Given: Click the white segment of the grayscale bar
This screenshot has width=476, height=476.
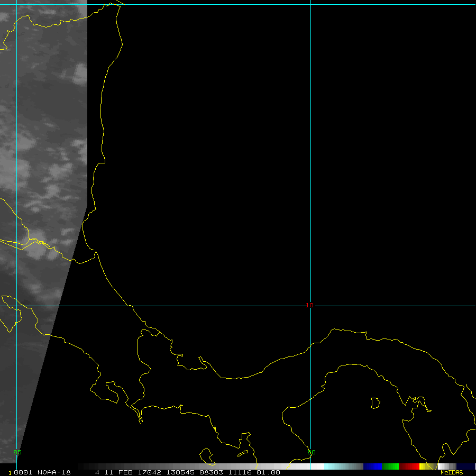Looking at the screenshot, I should pos(317,466).
